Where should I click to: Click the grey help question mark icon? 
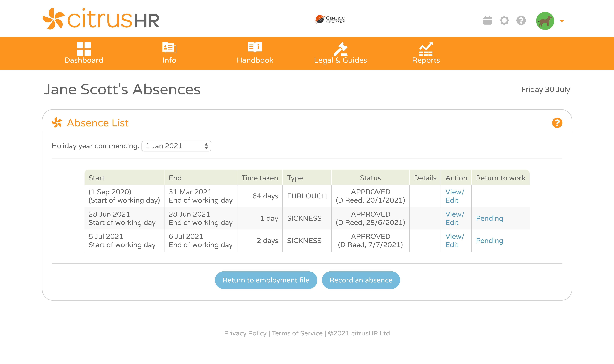tap(521, 20)
